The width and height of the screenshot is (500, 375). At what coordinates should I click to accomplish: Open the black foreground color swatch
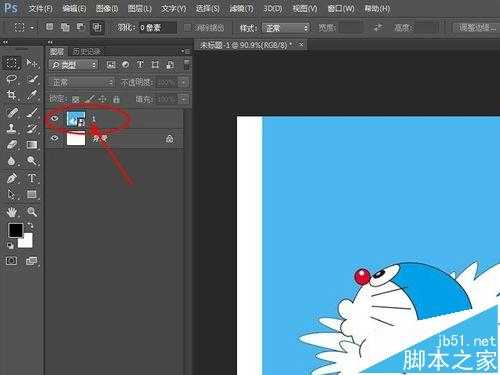(15, 230)
